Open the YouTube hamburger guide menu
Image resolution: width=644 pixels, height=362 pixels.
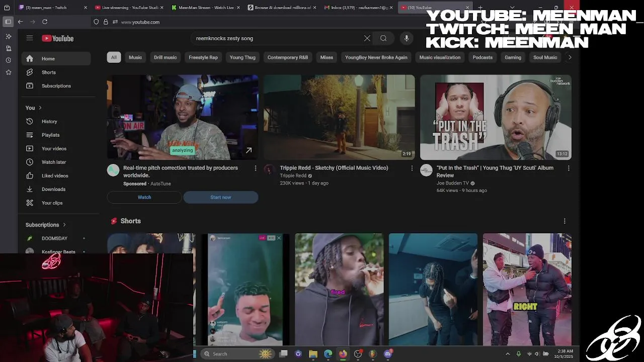pyautogui.click(x=30, y=38)
